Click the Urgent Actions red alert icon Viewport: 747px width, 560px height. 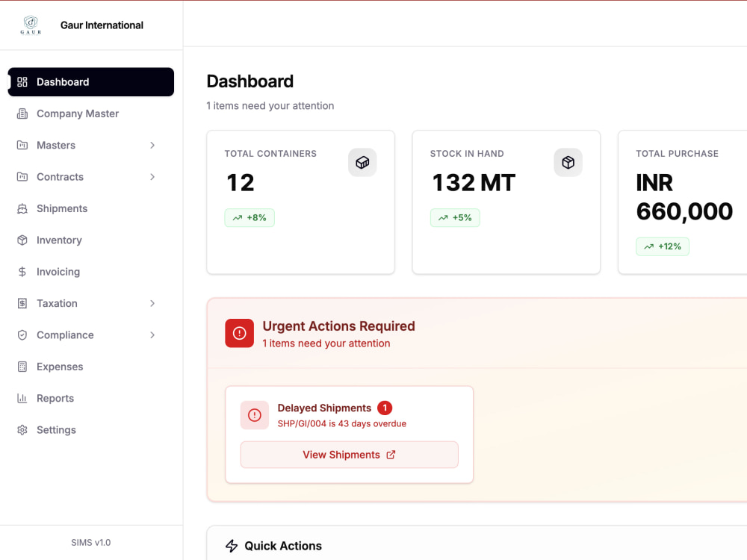click(240, 333)
